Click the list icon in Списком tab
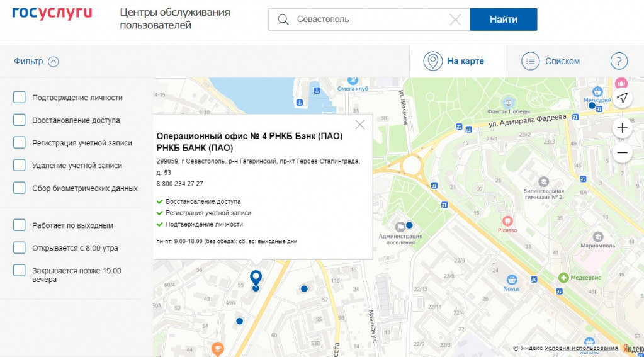Image resolution: width=644 pixels, height=357 pixels. (x=530, y=61)
